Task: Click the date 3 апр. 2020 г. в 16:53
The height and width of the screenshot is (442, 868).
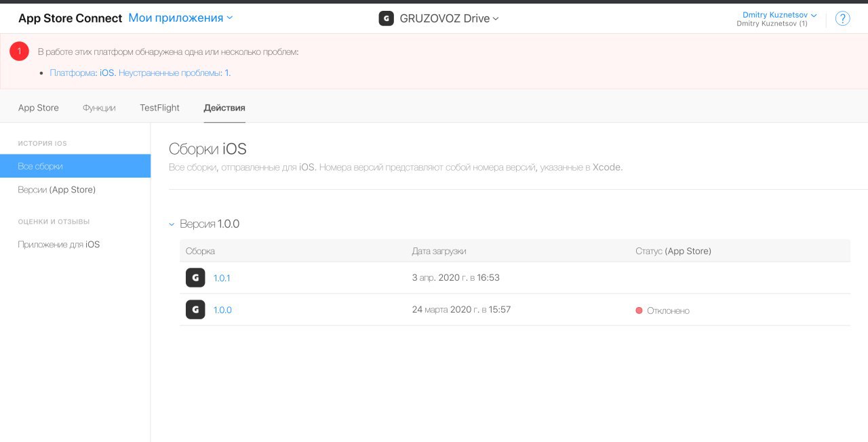Action: tap(456, 278)
